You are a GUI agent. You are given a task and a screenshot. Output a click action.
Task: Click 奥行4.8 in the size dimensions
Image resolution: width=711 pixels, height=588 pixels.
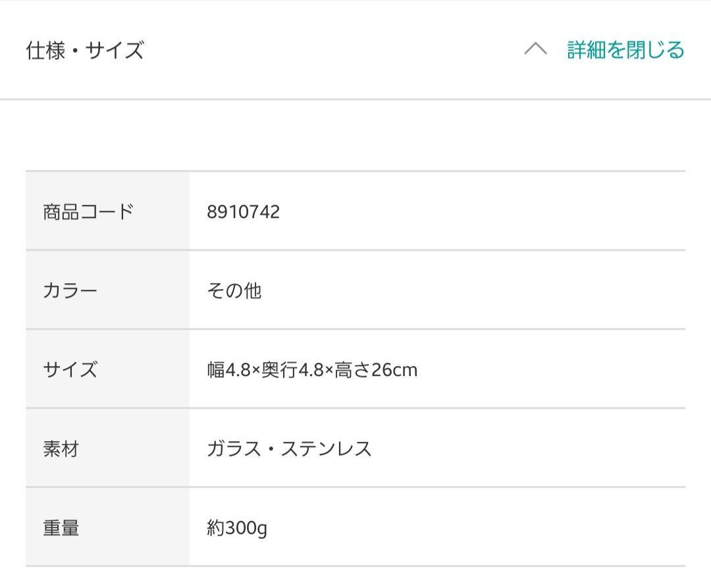tap(293, 370)
